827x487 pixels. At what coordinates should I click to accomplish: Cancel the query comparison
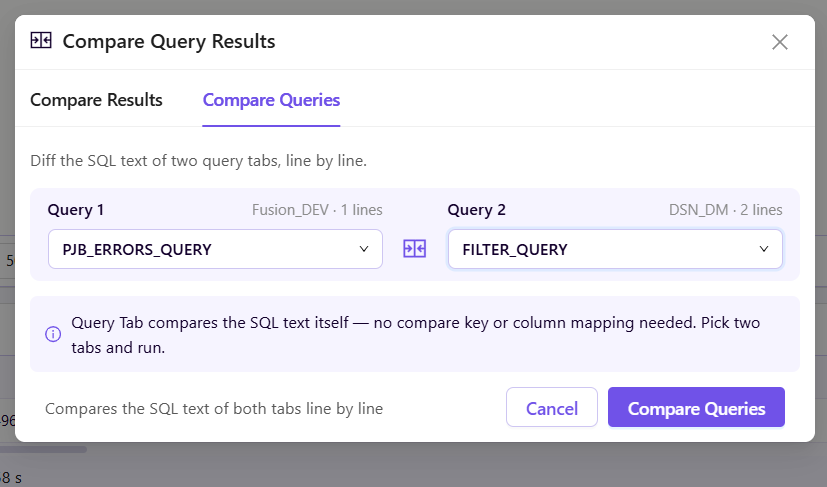pyautogui.click(x=552, y=407)
